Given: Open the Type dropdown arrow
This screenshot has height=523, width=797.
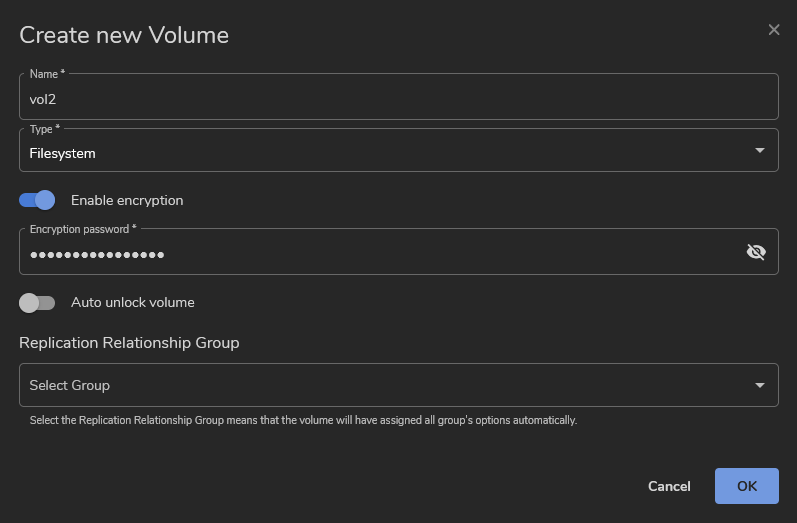Looking at the screenshot, I should (759, 151).
